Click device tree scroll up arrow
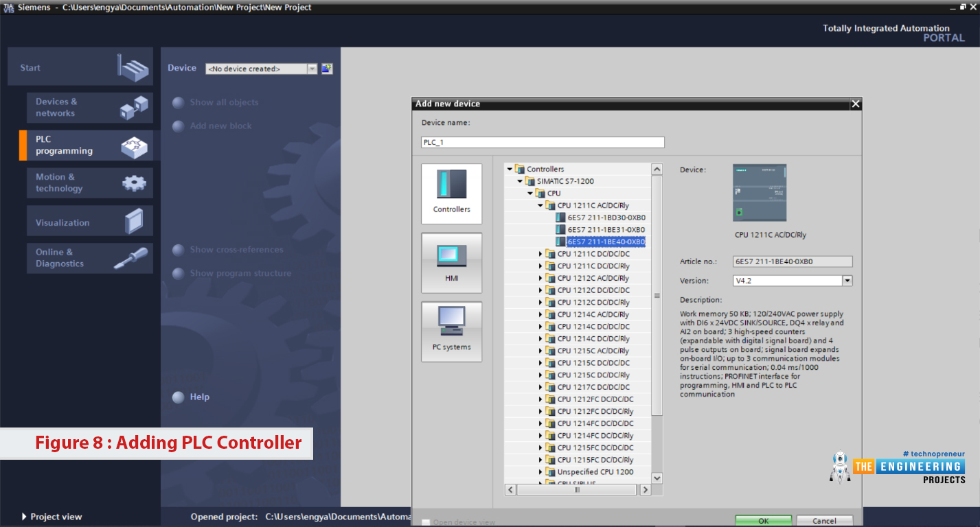980x527 pixels. pyautogui.click(x=657, y=169)
